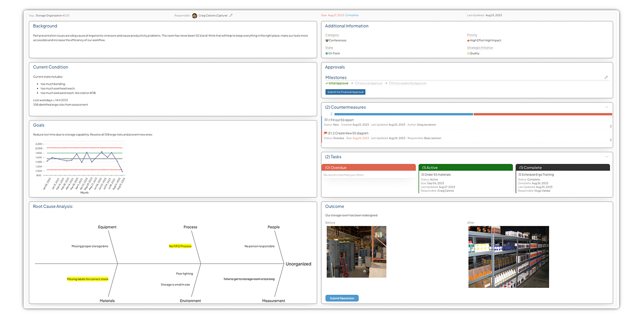This screenshot has height=326, width=644.
Task: Click the list icon beside 1.1 Fill out 5S report
Action: pyautogui.click(x=325, y=120)
